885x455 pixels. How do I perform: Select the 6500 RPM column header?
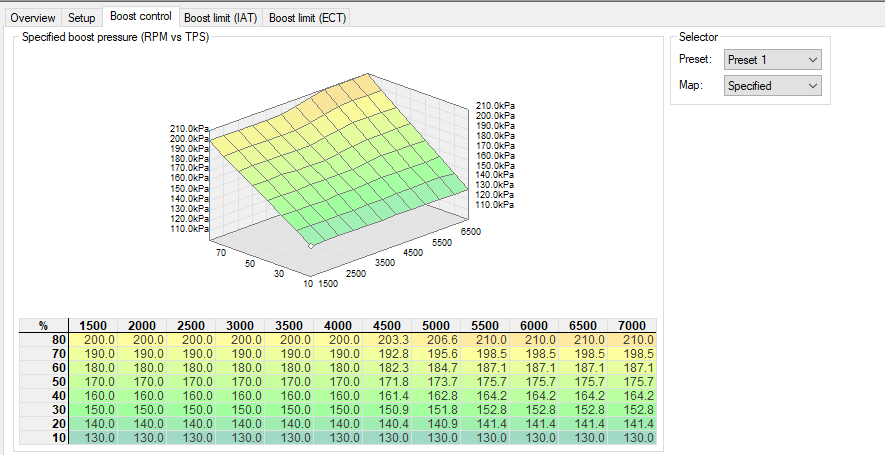coord(583,326)
